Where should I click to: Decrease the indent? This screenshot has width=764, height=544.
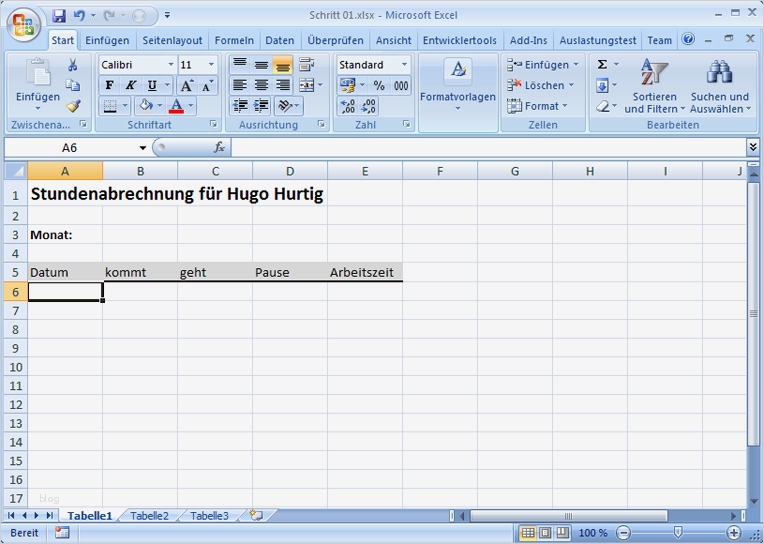pyautogui.click(x=240, y=106)
